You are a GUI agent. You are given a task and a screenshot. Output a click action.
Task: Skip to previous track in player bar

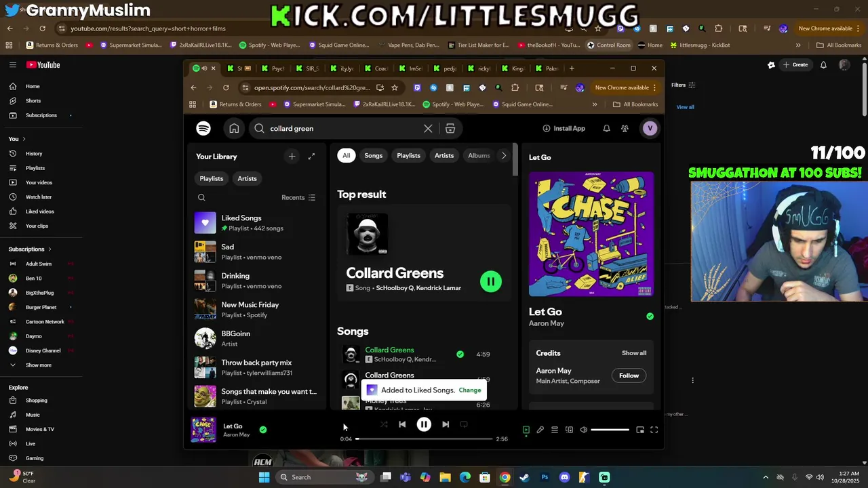(402, 424)
